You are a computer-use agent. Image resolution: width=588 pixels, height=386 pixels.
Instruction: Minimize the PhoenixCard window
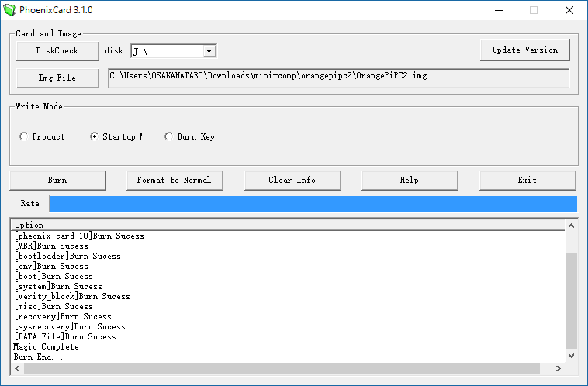tap(499, 10)
